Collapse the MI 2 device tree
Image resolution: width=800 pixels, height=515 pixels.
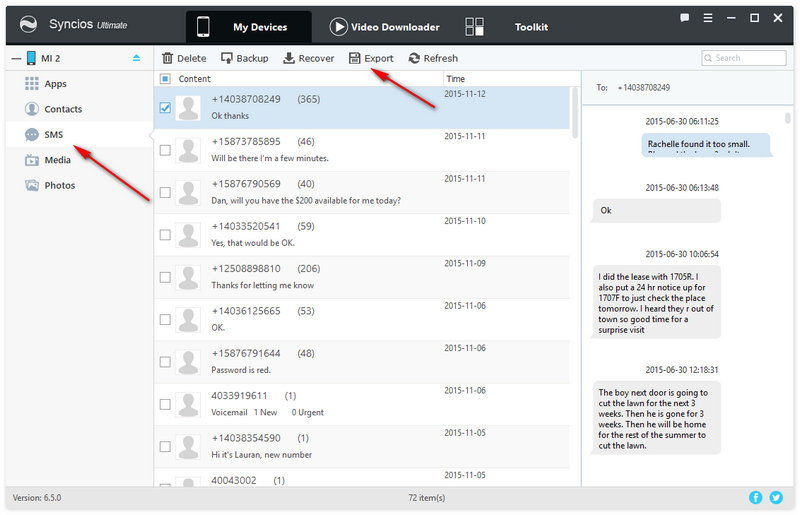tap(16, 59)
